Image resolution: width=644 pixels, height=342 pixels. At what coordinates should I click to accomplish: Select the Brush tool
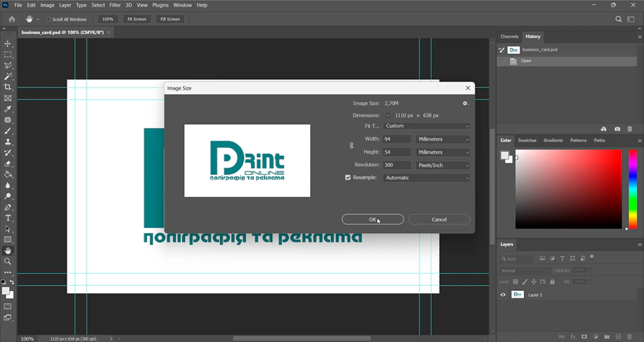coord(8,131)
